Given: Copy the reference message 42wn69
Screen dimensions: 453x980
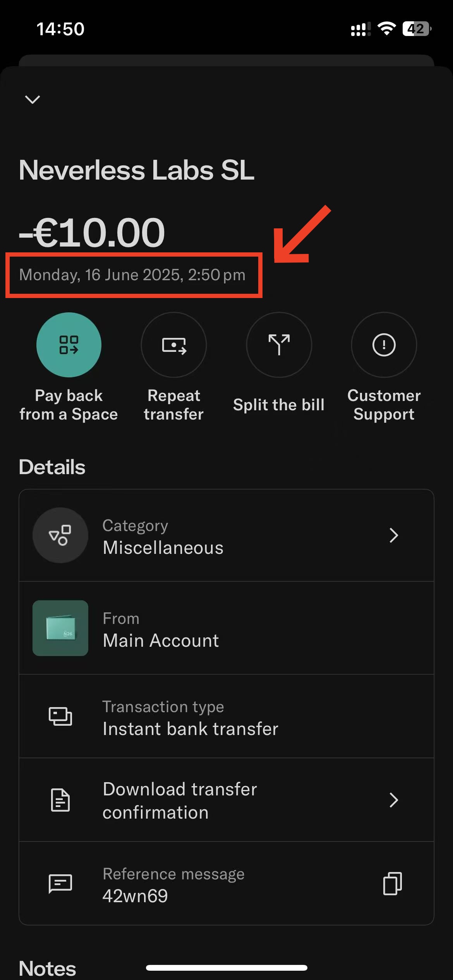Looking at the screenshot, I should click(393, 884).
